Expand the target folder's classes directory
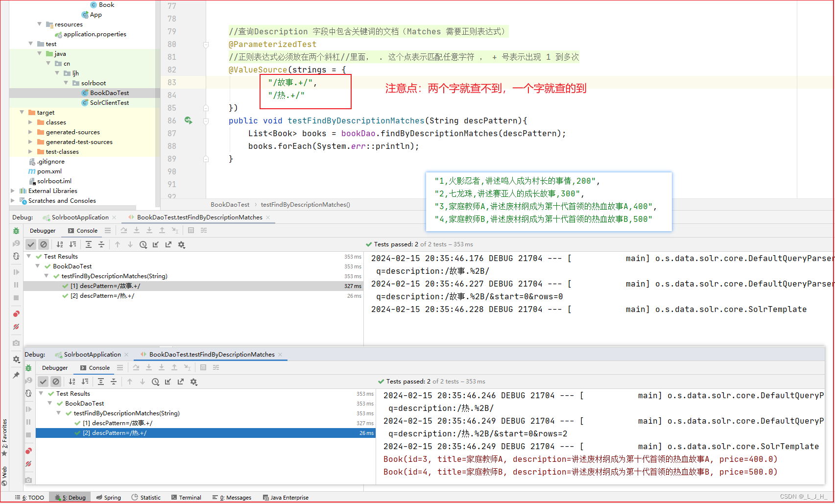The width and height of the screenshot is (835, 504). [x=31, y=122]
